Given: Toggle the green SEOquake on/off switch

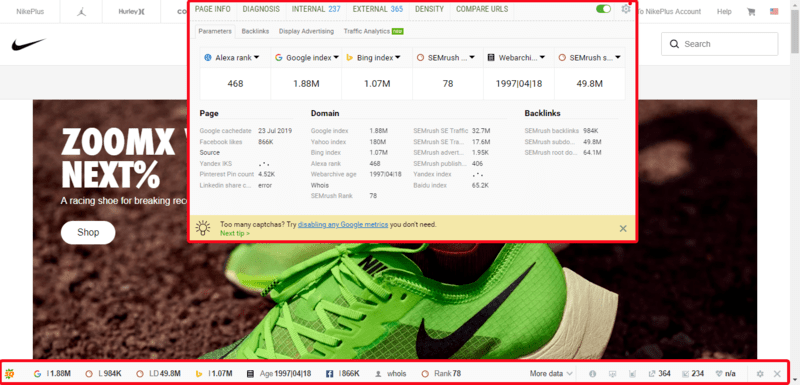Looking at the screenshot, I should [x=603, y=9].
